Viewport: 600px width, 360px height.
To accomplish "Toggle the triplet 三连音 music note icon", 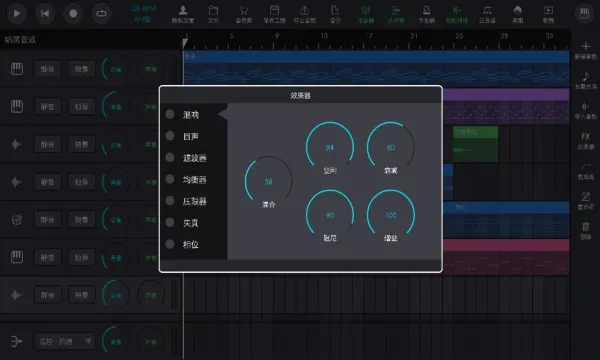I will pyautogui.click(x=487, y=10).
